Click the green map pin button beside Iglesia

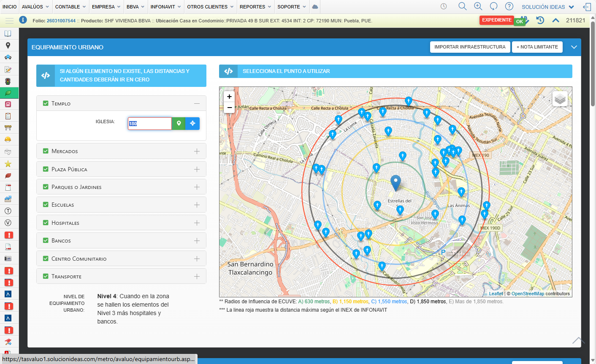tap(179, 124)
